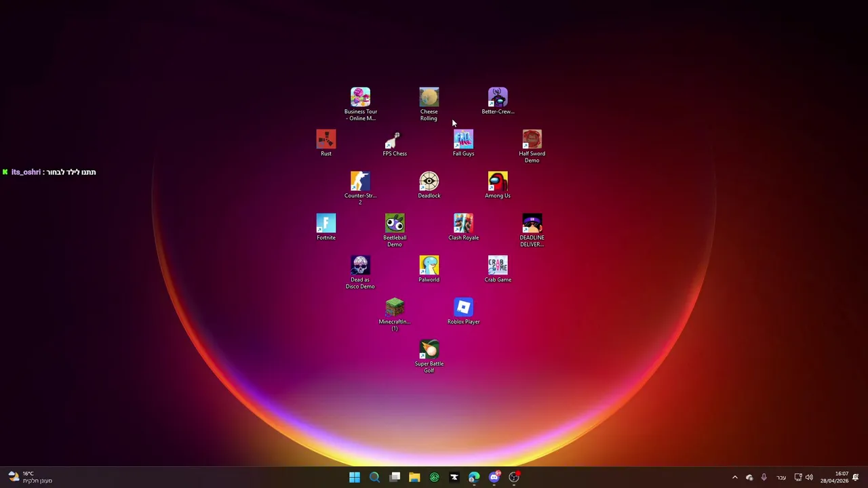Select the Minecraft installer icon

tap(395, 314)
